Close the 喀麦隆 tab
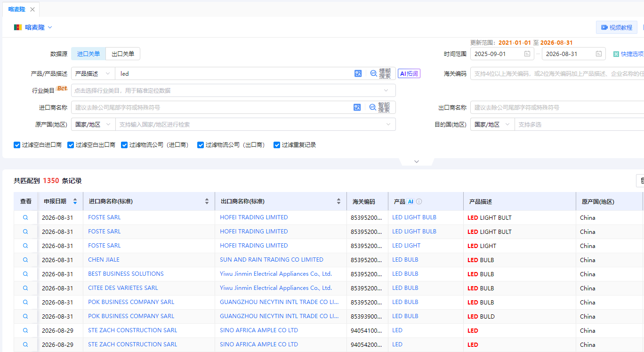The image size is (644, 352). pos(32,9)
